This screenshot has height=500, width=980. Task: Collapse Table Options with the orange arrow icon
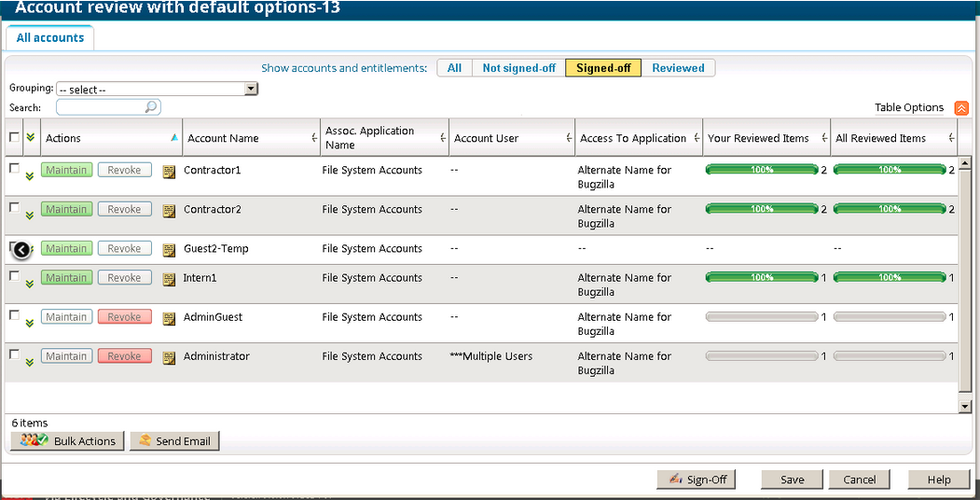click(961, 108)
